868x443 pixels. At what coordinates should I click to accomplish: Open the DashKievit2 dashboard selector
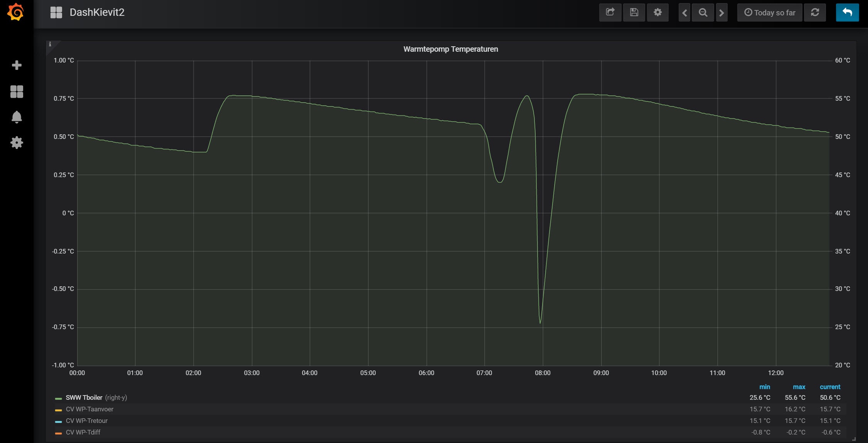coord(97,12)
